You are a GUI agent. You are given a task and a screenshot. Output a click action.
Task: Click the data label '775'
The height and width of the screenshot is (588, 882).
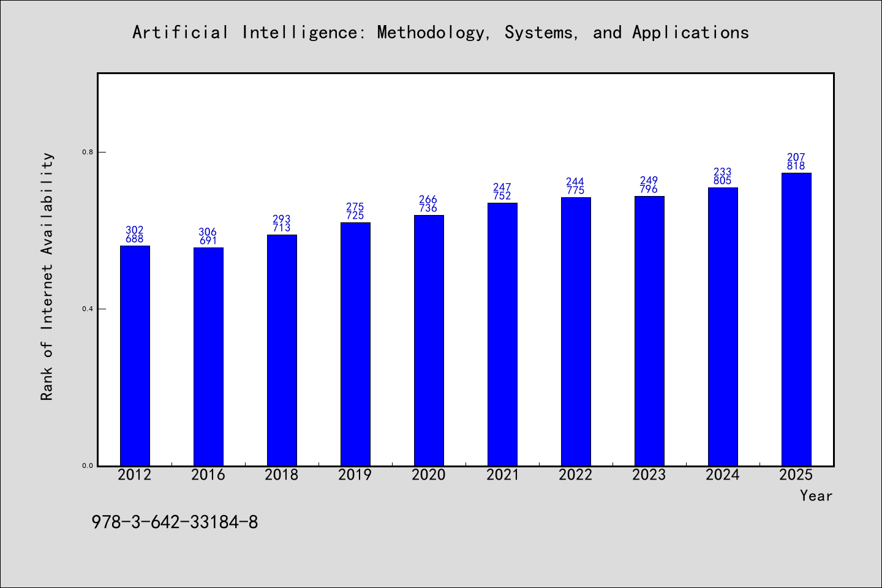click(576, 190)
